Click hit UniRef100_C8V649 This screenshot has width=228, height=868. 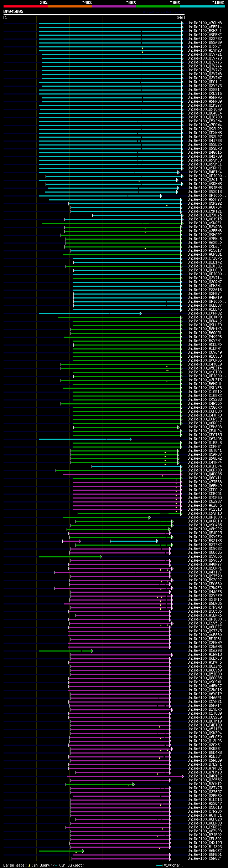click(x=204, y=353)
